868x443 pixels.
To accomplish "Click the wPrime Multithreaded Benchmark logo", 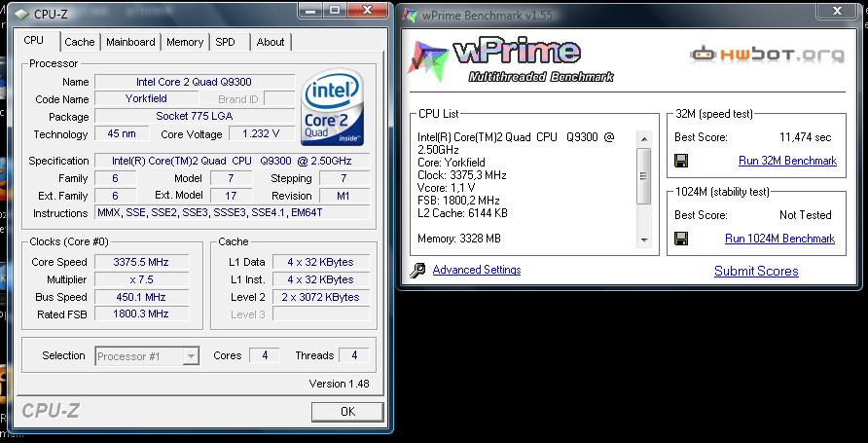I will tap(511, 59).
